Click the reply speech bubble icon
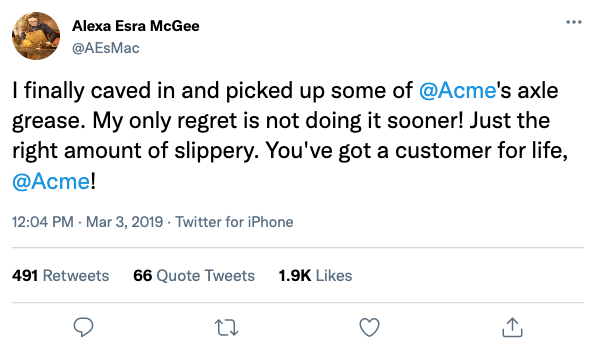Screen dimensions: 596x364 click(x=83, y=327)
